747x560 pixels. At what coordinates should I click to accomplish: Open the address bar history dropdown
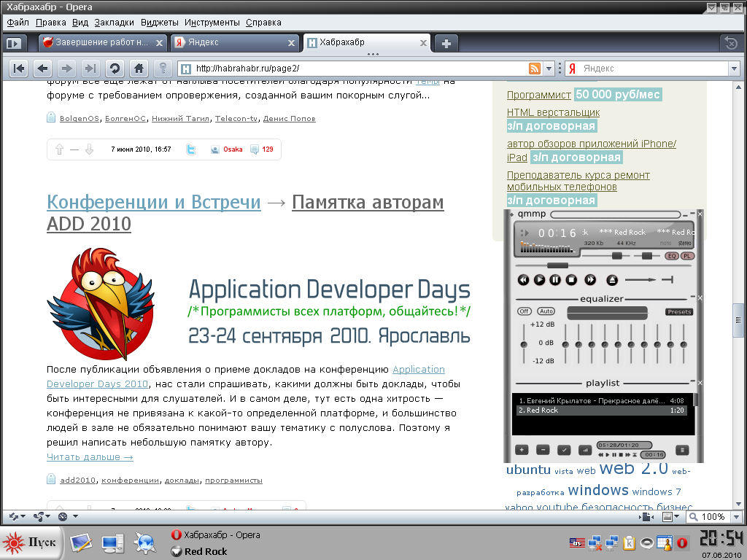[549, 69]
